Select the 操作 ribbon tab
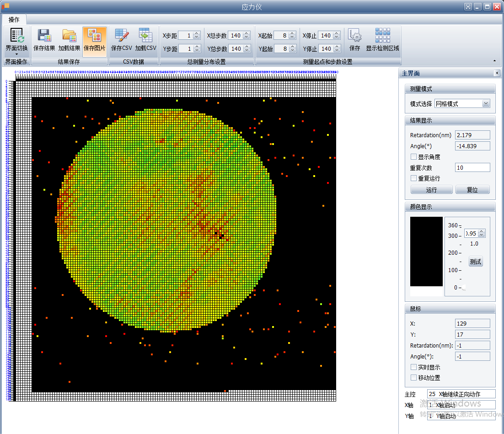 coord(14,20)
